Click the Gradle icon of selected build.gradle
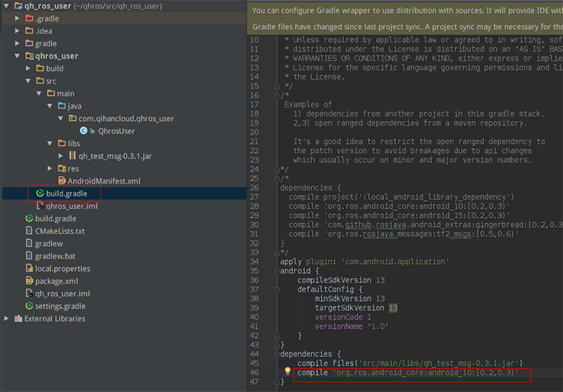This screenshot has height=392, width=563. 40,193
